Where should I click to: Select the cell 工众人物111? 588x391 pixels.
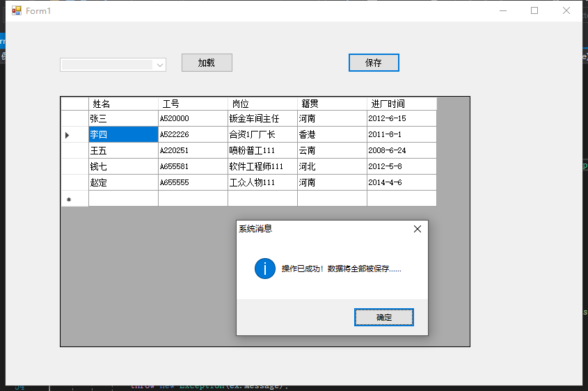(262, 182)
